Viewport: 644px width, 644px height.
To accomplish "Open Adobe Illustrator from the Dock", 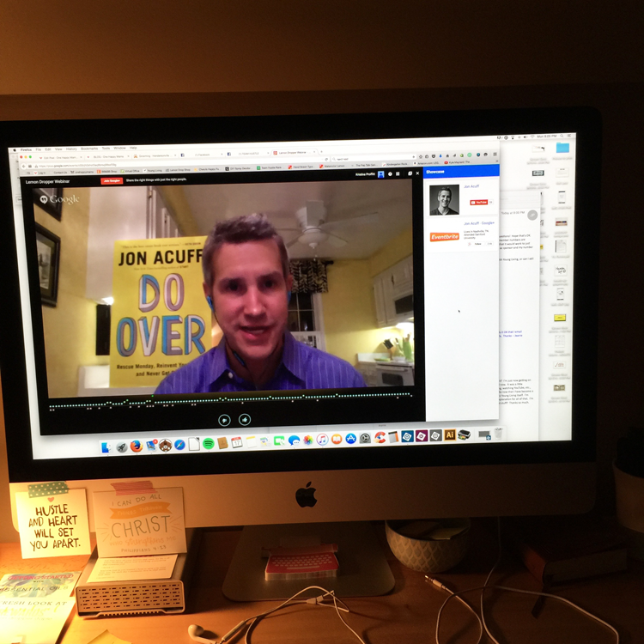I will point(450,435).
